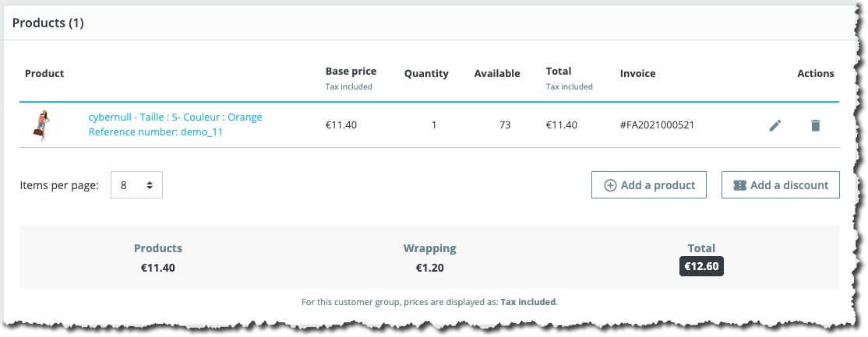Click the Base price column header

click(351, 72)
